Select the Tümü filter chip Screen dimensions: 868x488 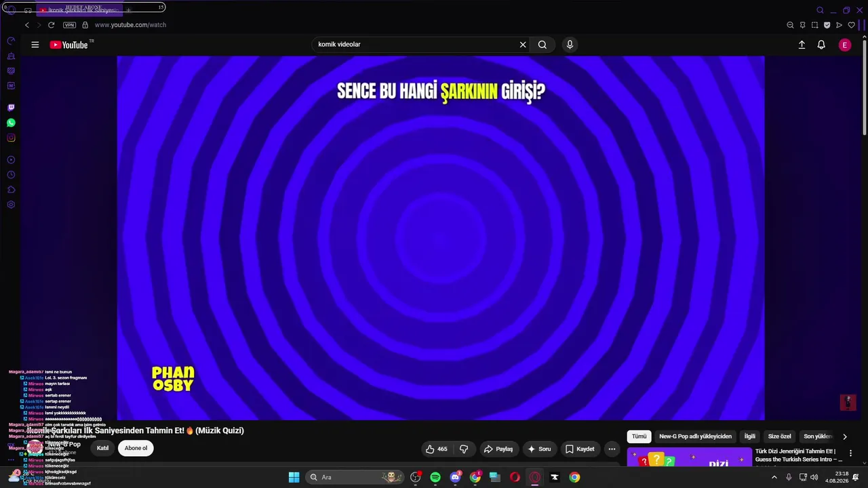[639, 436]
